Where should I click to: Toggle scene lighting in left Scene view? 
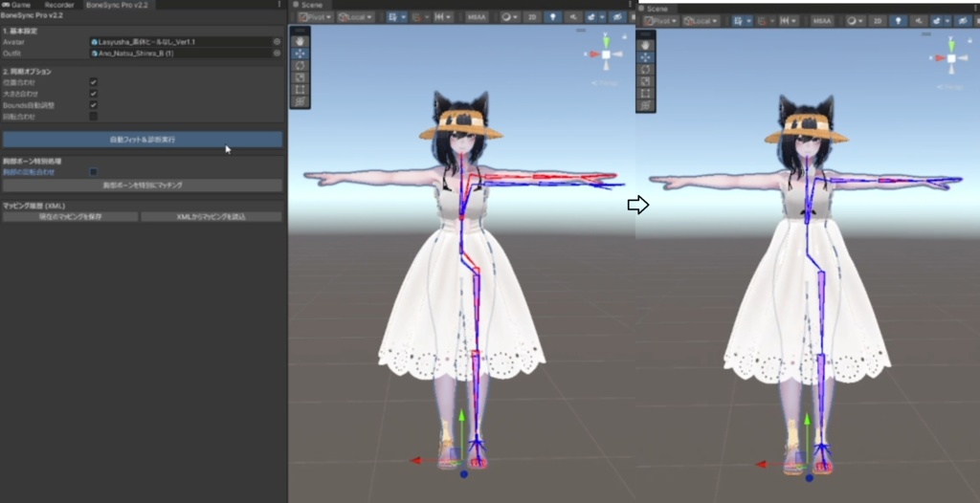click(x=552, y=17)
